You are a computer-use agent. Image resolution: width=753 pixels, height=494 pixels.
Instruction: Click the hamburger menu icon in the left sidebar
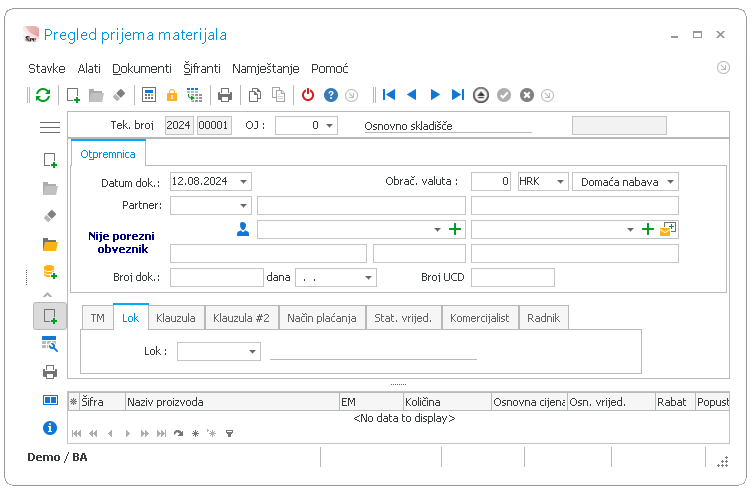50,127
